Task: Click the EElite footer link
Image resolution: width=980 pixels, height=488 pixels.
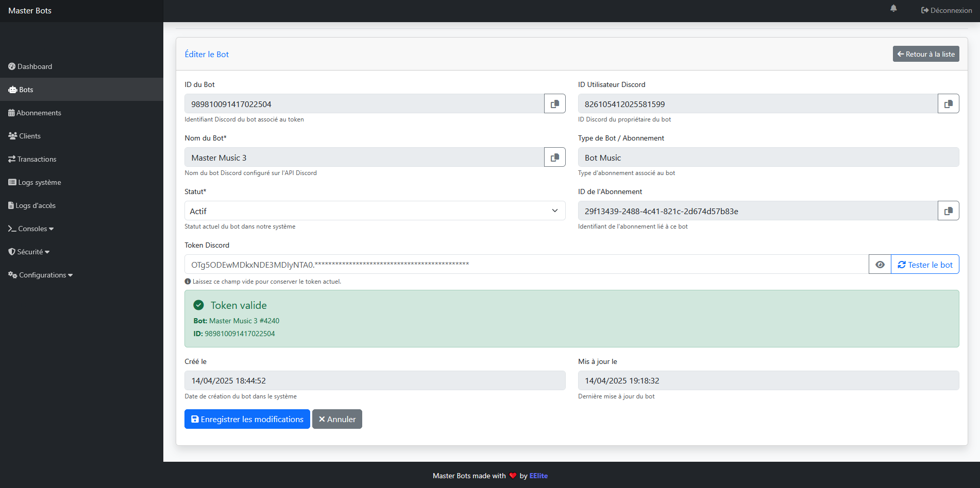Action: click(538, 476)
